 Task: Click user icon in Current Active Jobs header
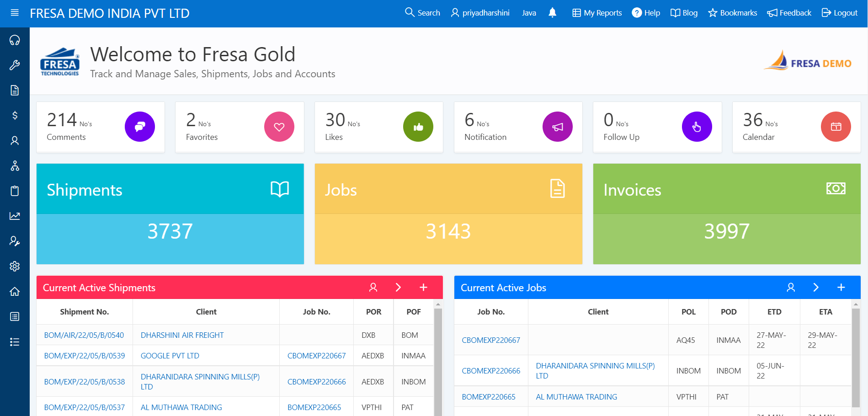point(791,287)
